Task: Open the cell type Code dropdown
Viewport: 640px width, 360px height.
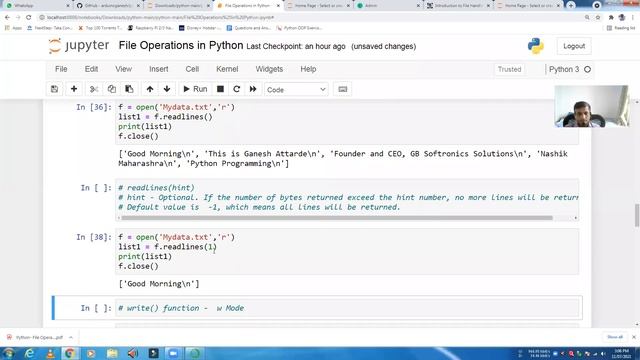Action: tap(296, 89)
